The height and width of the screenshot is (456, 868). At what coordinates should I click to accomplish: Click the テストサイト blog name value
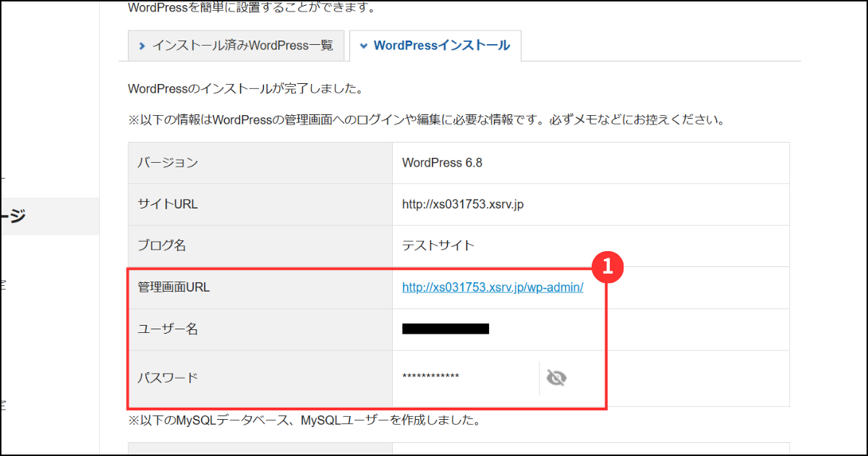point(438,245)
